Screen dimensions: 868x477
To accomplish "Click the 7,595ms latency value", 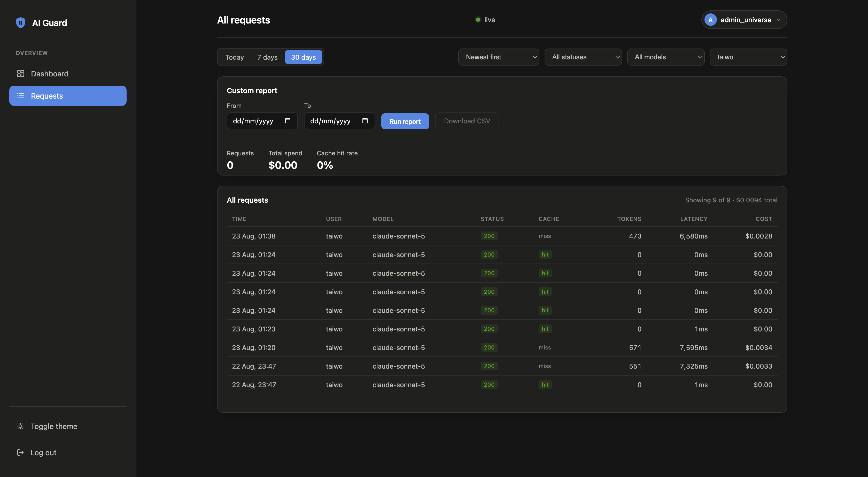I will 693,347.
